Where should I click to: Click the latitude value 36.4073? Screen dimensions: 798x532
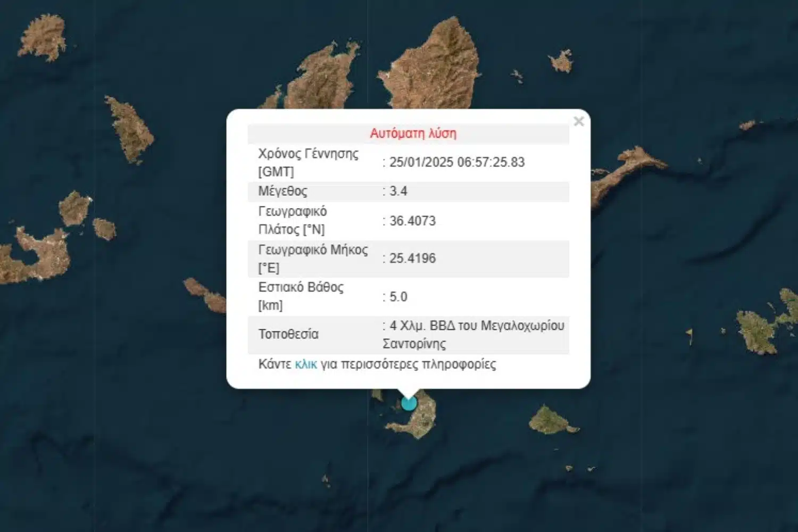412,221
